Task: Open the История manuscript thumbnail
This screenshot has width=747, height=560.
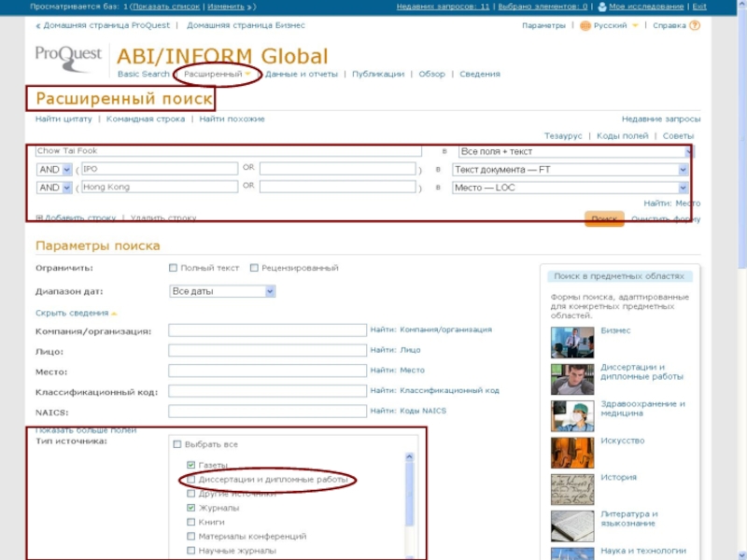Action: pyautogui.click(x=572, y=489)
